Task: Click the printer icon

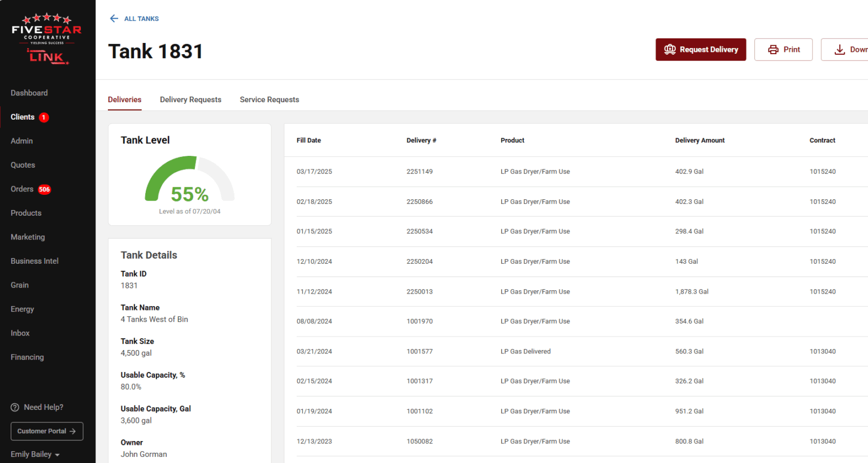Action: (773, 50)
